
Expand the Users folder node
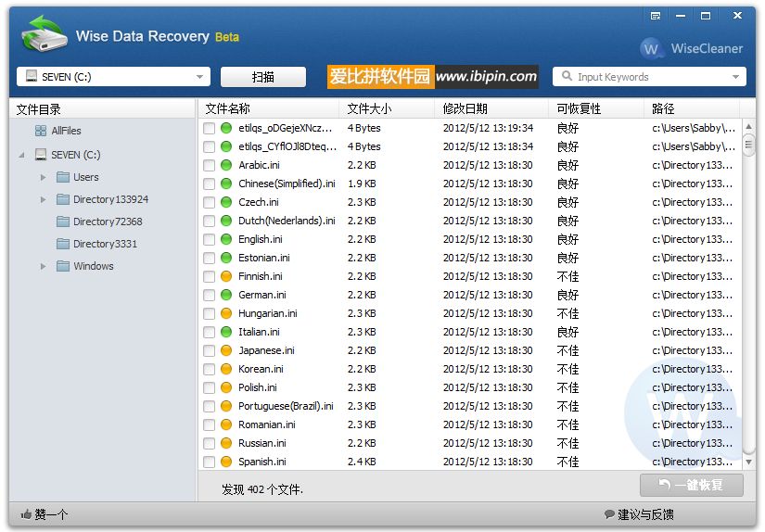43,178
